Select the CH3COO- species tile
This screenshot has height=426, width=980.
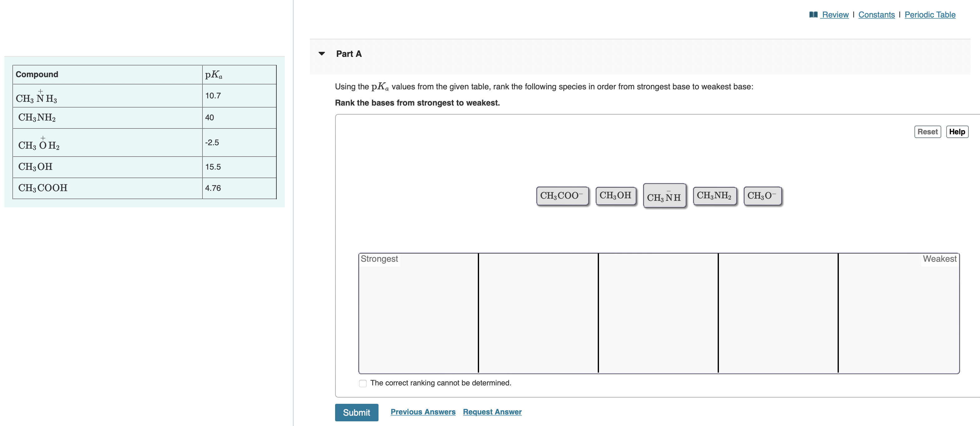(562, 196)
